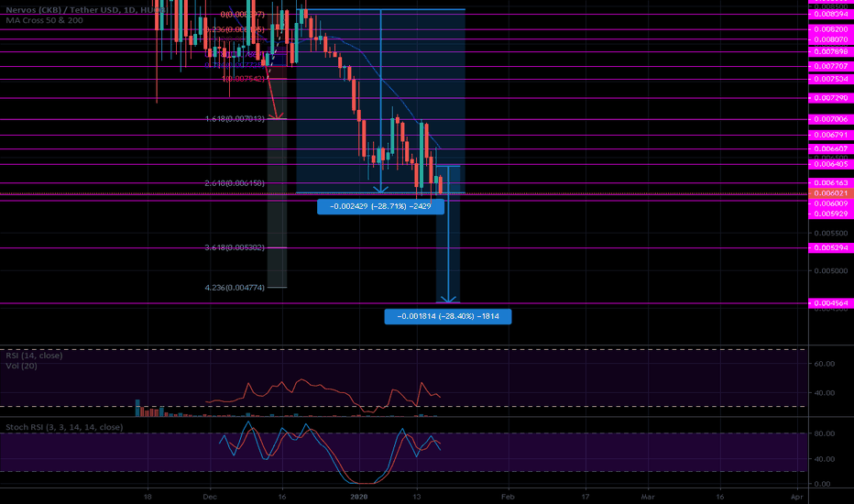The height and width of the screenshot is (504, 854).
Task: Click the 13 date label on the time axis
Action: [x=417, y=497]
